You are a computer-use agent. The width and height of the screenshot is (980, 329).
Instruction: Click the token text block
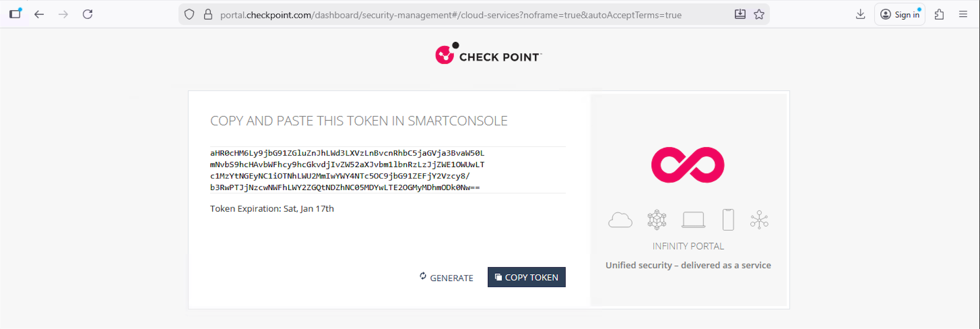point(347,170)
